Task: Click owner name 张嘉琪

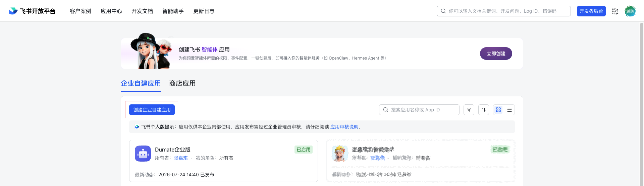Action: 181,158
